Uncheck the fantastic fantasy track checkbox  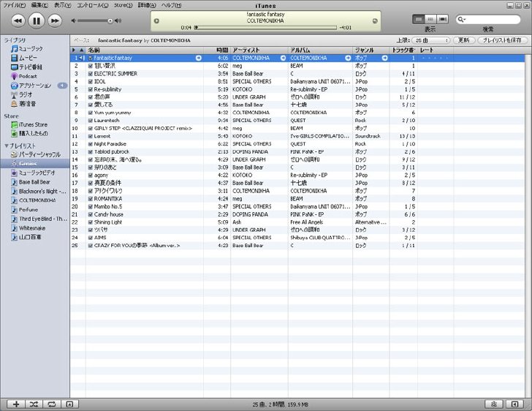91,58
